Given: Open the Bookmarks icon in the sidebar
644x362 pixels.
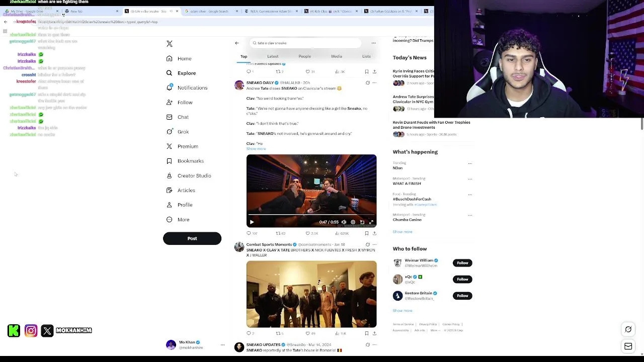Looking at the screenshot, I should [x=170, y=161].
